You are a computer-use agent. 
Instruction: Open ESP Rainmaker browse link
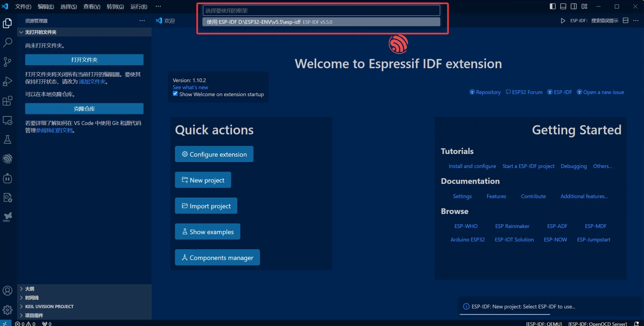pos(512,226)
